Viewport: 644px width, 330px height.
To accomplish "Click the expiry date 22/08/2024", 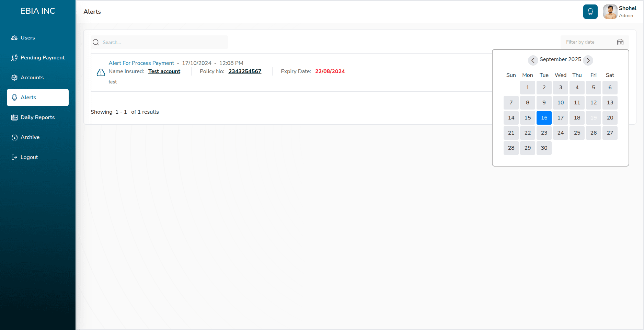I will (330, 71).
